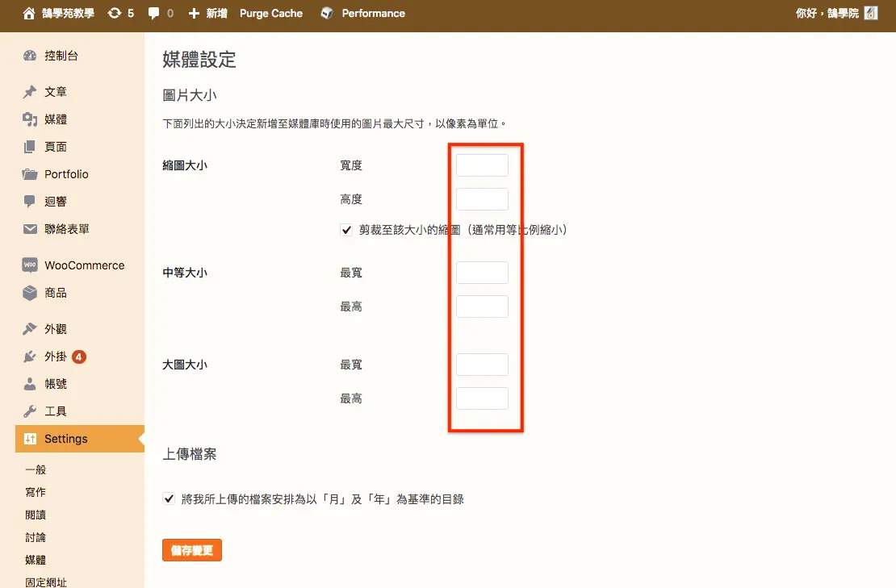This screenshot has height=588, width=896.
Task: Click the Portfolio folder icon
Action: pos(30,174)
